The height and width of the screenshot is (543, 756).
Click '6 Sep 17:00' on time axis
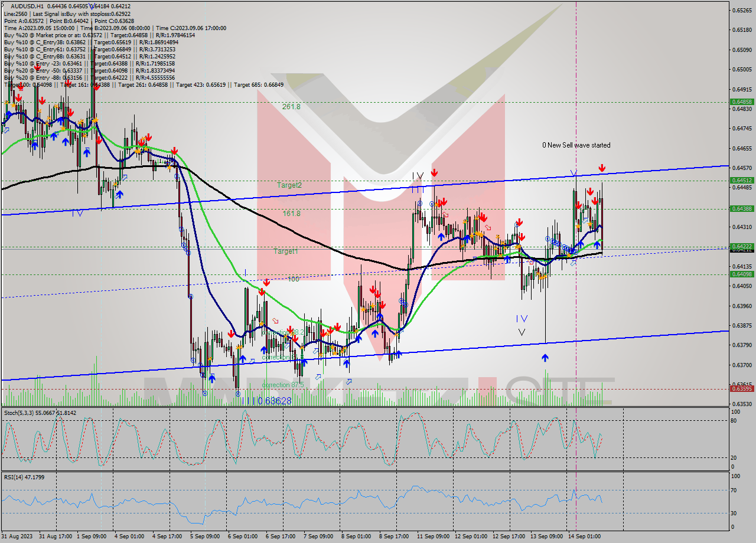pos(281,537)
